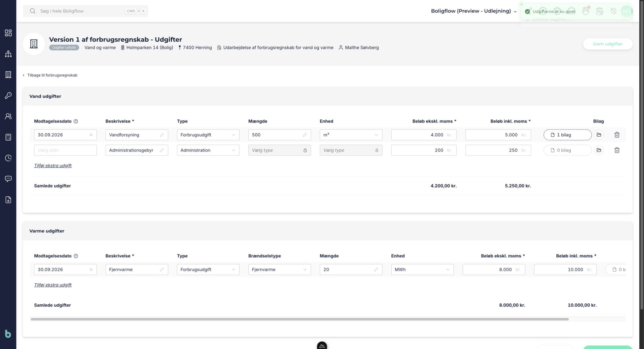Dismiss the 'Udgifterne er nu gemt' notification
This screenshot has width=644, height=349.
(x=522, y=4)
